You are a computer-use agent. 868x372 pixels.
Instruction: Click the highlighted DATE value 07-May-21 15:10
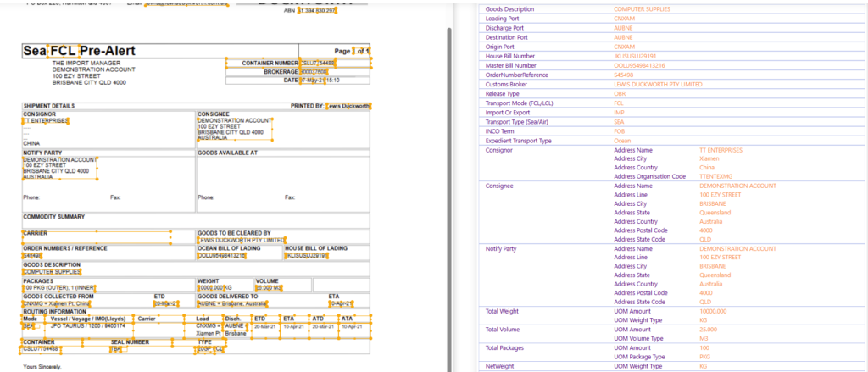click(x=320, y=81)
